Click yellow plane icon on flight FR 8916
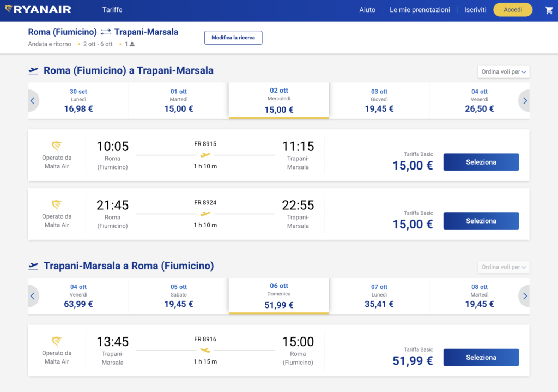558x392 pixels. point(205,351)
